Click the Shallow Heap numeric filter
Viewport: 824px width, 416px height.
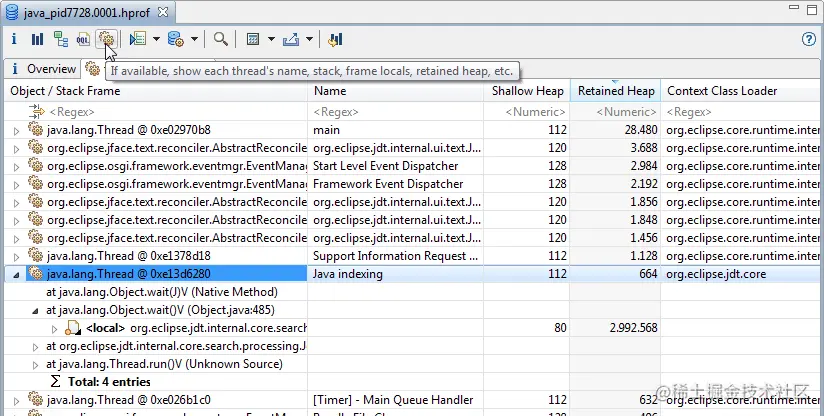coord(527,112)
